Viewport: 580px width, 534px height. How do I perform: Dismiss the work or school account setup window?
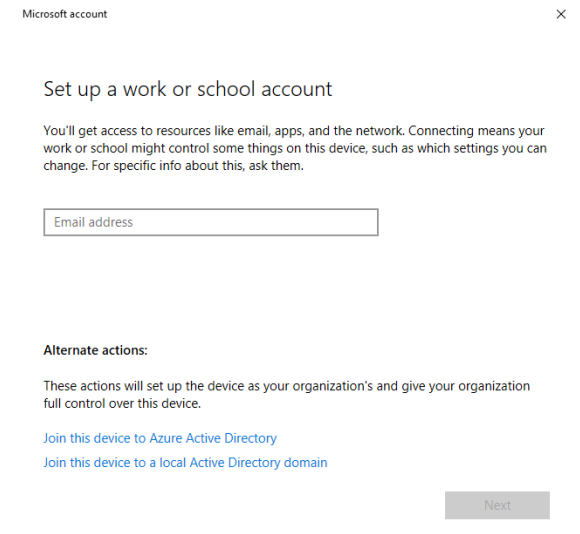[x=561, y=14]
